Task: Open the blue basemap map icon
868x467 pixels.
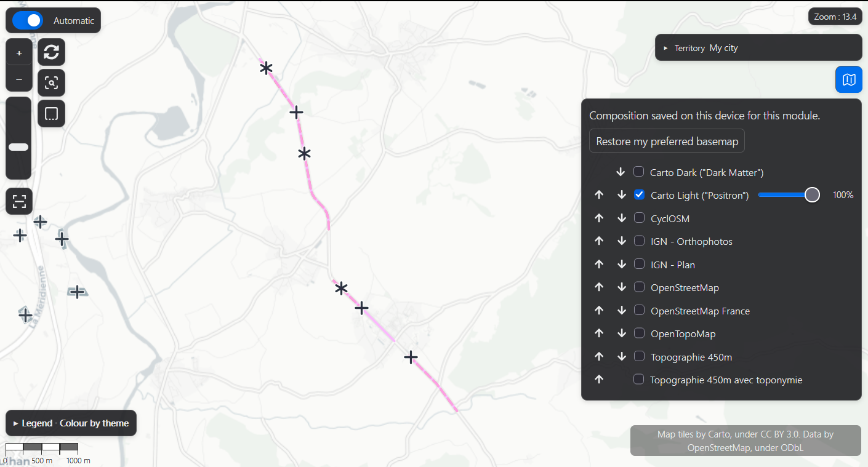Action: [x=849, y=79]
